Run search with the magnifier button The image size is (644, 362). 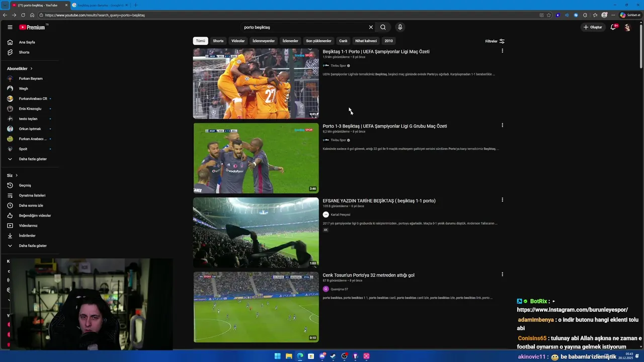[383, 27]
